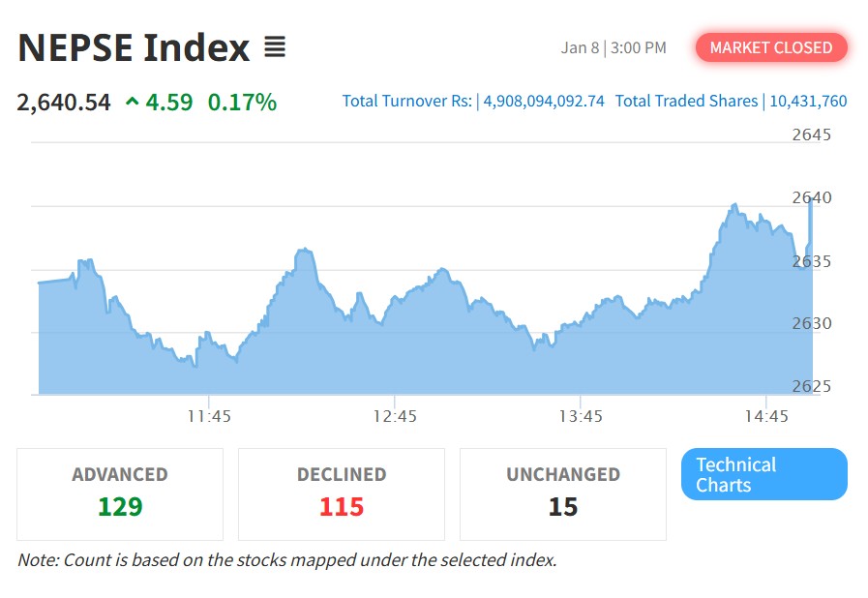The image size is (868, 598).
Task: Click the NEPSE Index heading
Action: pos(134,47)
